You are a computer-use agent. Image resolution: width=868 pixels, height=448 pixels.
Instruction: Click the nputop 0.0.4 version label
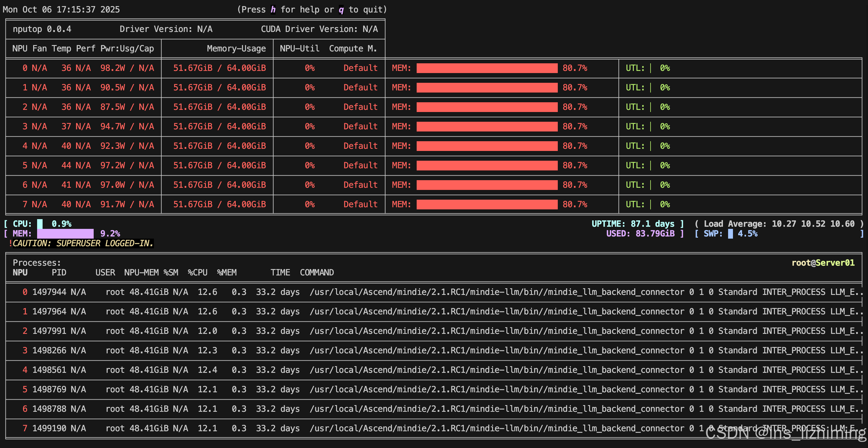coord(42,29)
